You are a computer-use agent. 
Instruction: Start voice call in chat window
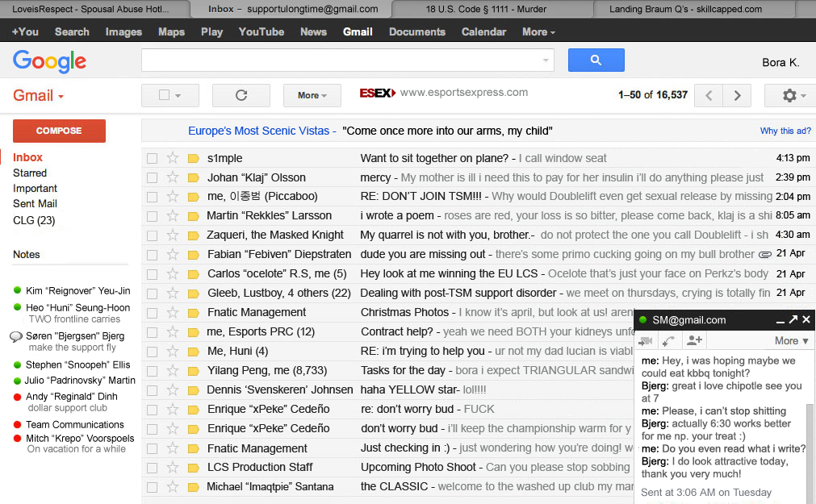(x=669, y=340)
